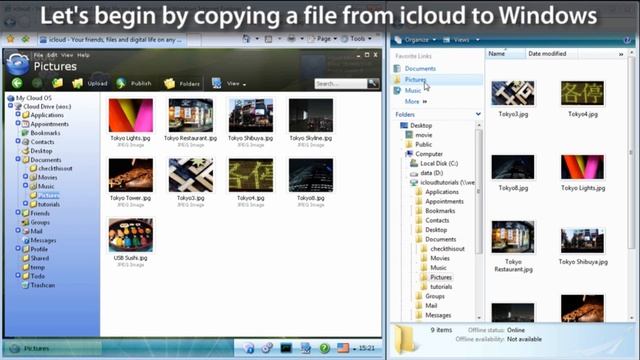Focus the iCloud Search input field

[x=341, y=84]
